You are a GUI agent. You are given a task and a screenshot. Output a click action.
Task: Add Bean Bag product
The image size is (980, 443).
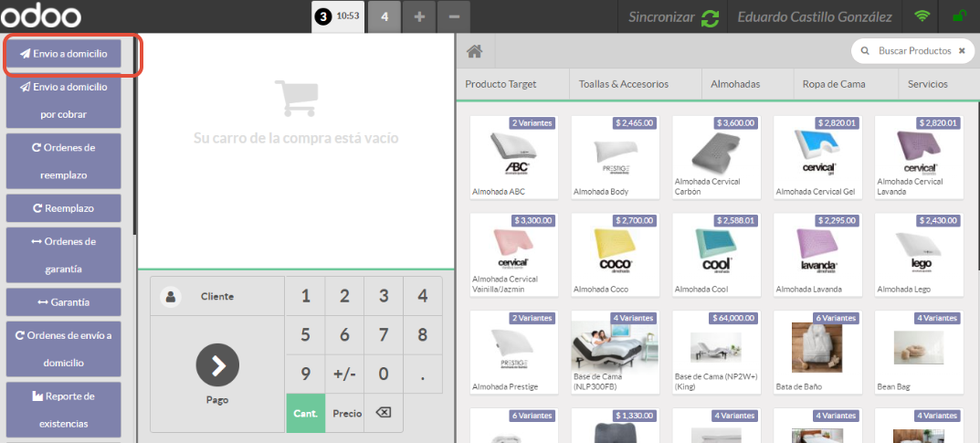point(919,353)
